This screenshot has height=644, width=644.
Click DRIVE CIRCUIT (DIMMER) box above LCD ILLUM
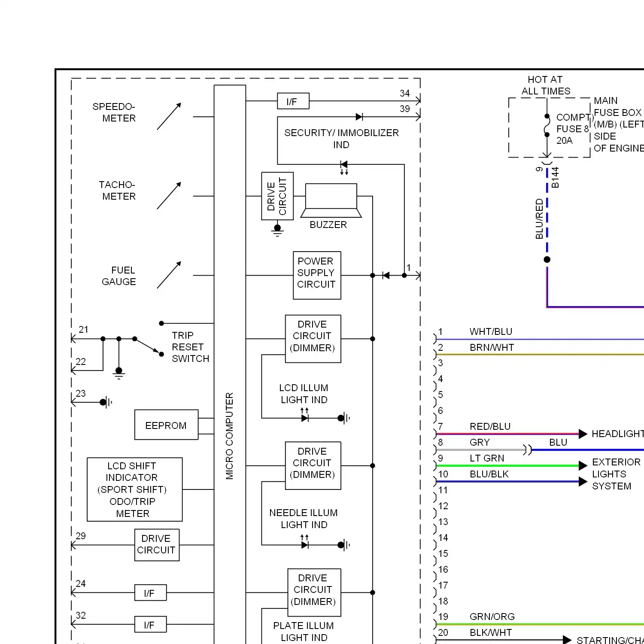pos(313,339)
